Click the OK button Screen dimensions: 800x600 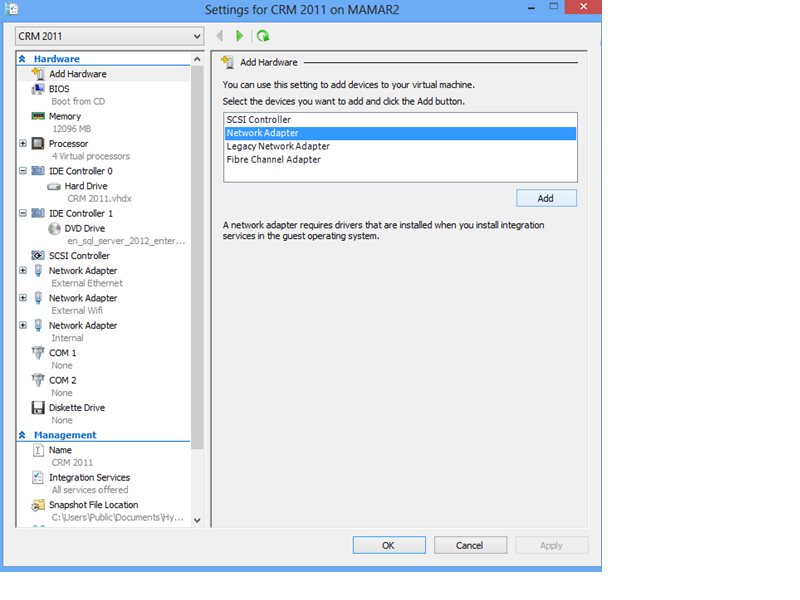(388, 545)
